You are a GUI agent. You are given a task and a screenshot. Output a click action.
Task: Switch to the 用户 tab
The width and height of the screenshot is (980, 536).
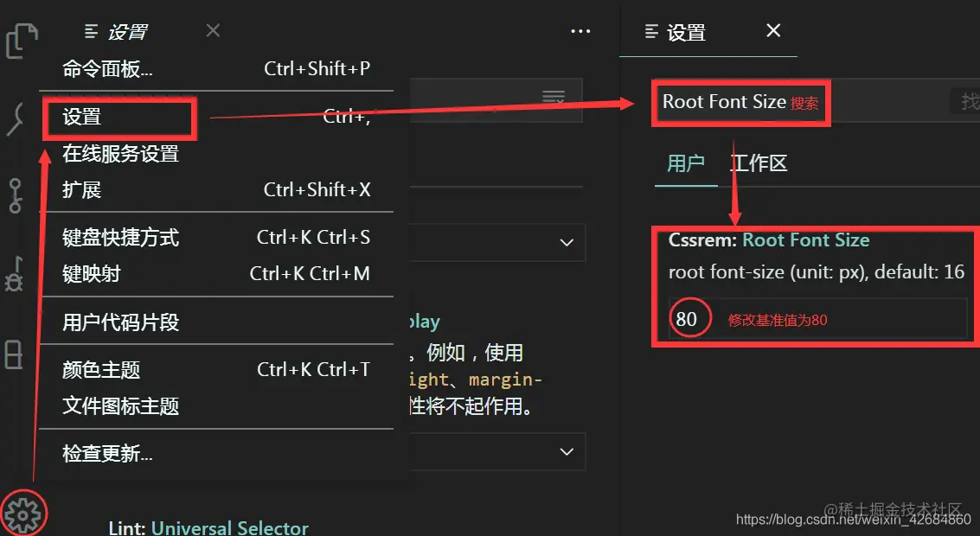click(x=686, y=163)
